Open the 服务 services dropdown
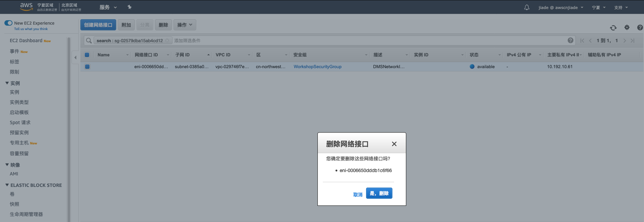The height and width of the screenshot is (222, 644). pos(108,7)
